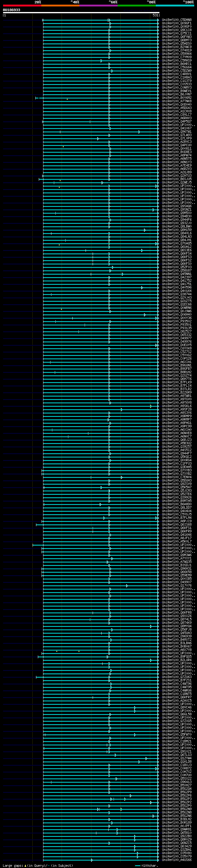
Task: Select the UniRef100_Q6IS68 label
Action: 177,525
